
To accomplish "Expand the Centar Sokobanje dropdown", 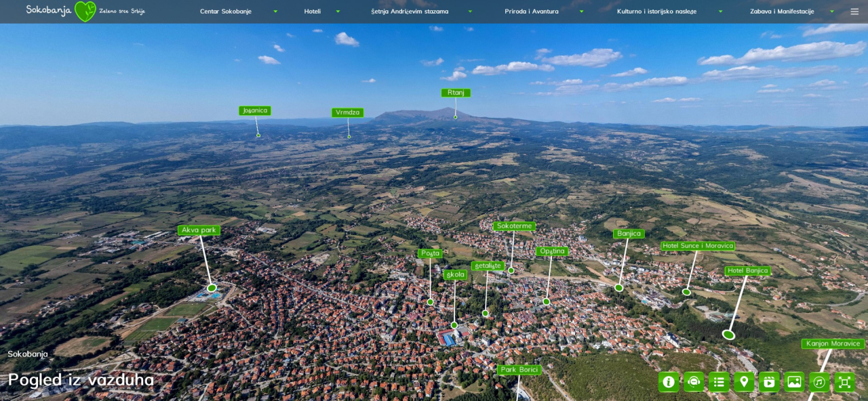I will click(x=239, y=12).
